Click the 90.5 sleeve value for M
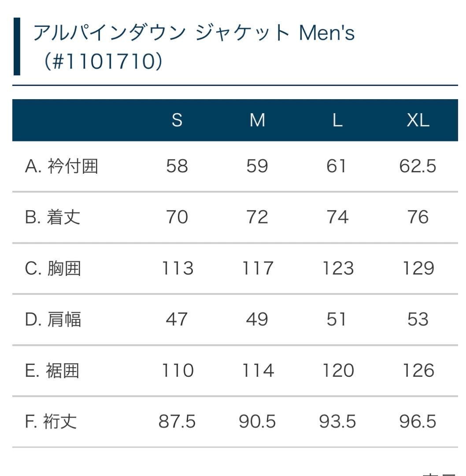 [257, 422]
